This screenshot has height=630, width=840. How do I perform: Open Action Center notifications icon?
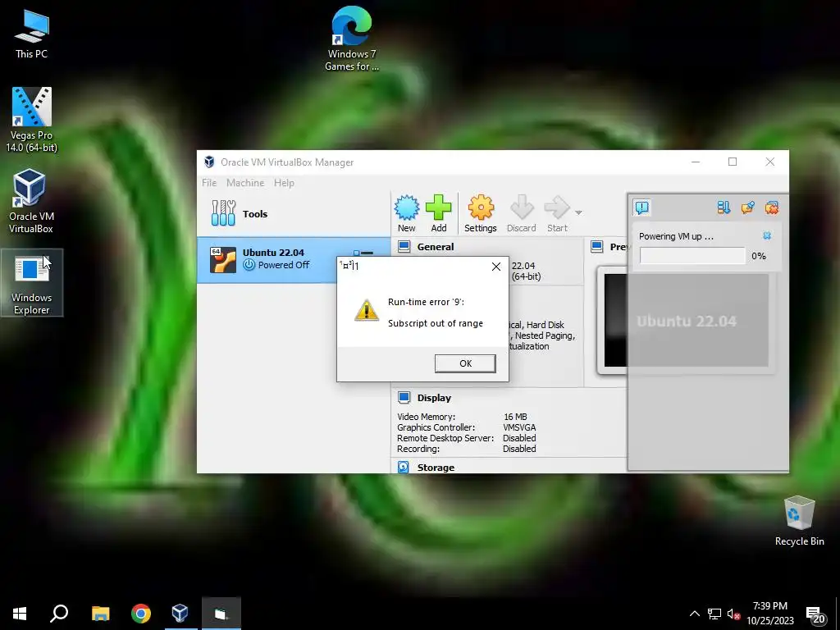point(815,615)
